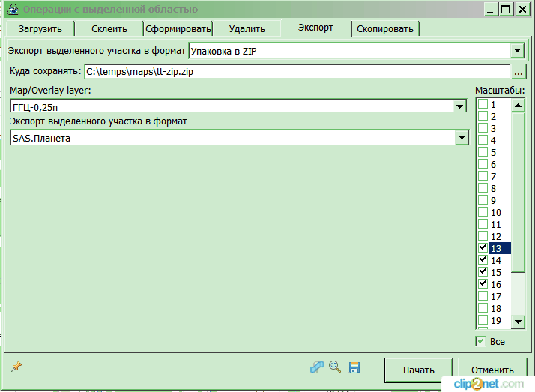This screenshot has height=392, width=535.
Task: Minimize the operations dialog window
Action: click(x=489, y=10)
